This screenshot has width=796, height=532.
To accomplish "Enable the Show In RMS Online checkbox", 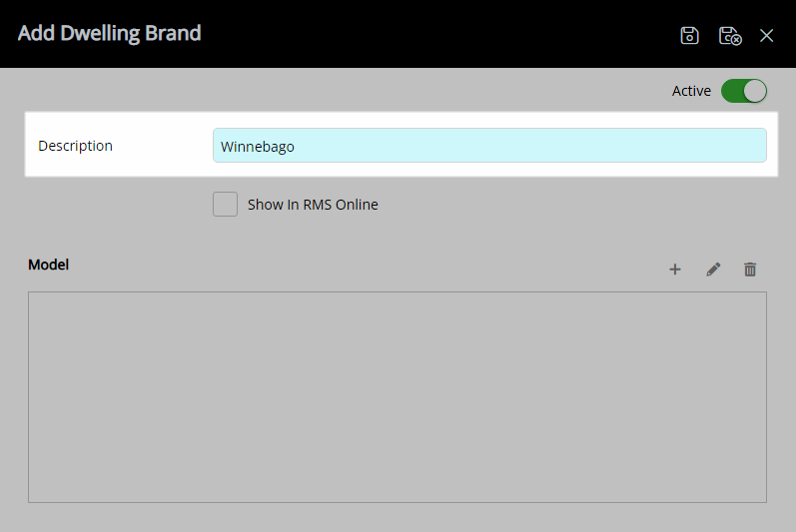I will coord(225,205).
